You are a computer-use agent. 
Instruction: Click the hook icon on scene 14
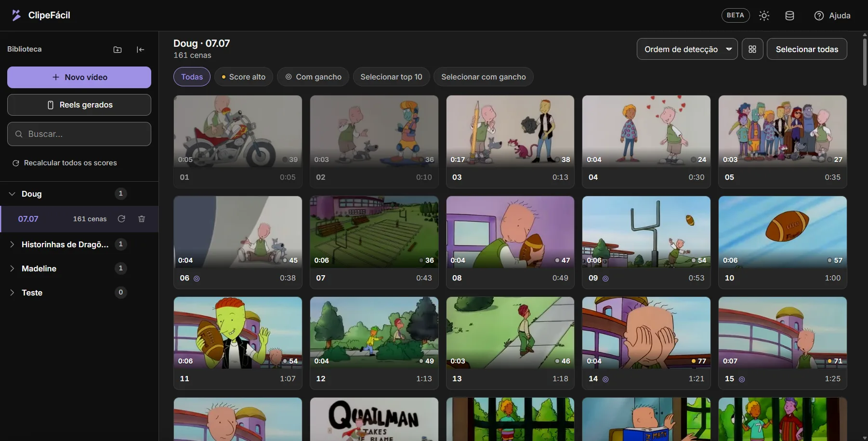click(x=605, y=379)
